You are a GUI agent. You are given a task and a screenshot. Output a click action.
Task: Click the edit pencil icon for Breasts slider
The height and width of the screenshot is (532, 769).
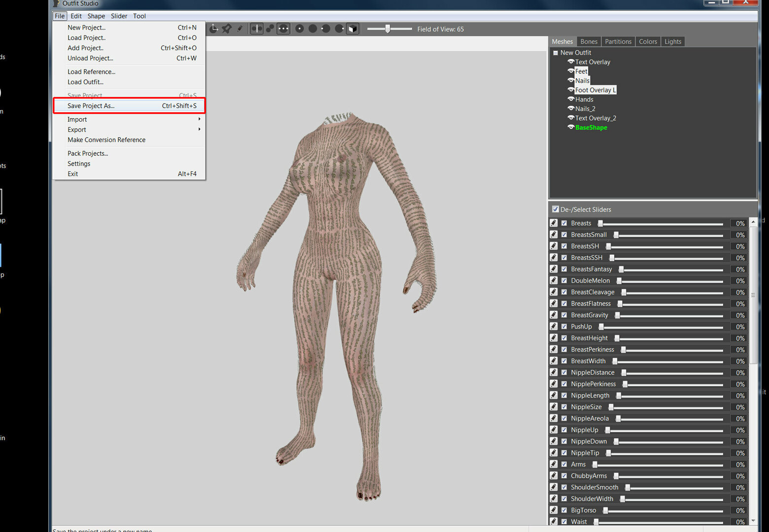pos(554,223)
